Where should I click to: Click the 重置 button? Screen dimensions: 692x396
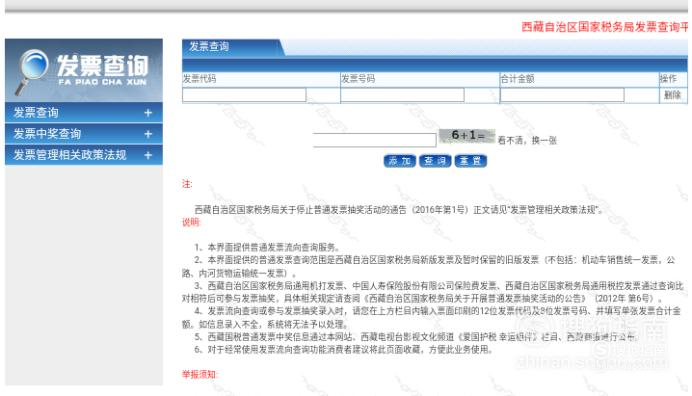[x=471, y=161]
